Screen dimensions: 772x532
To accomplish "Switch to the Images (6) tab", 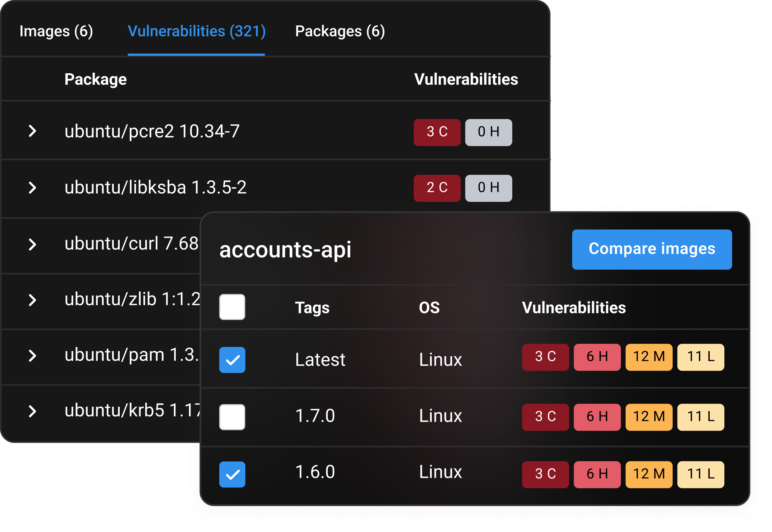I will 56,31.
